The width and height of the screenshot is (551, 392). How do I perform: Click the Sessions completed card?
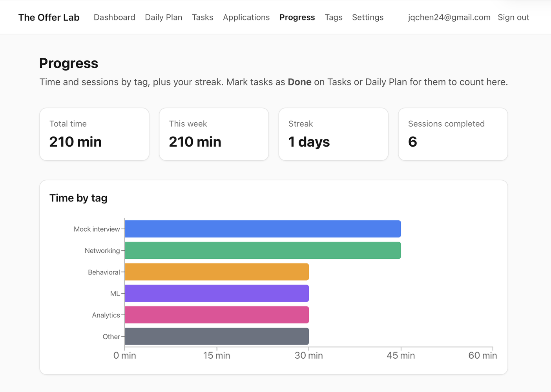453,134
